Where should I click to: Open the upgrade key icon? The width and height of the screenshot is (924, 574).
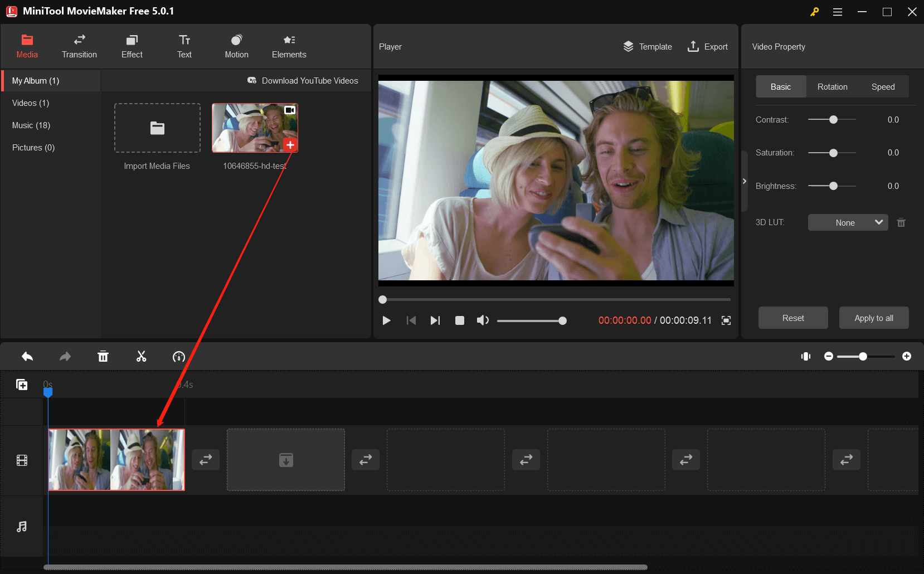coord(814,12)
